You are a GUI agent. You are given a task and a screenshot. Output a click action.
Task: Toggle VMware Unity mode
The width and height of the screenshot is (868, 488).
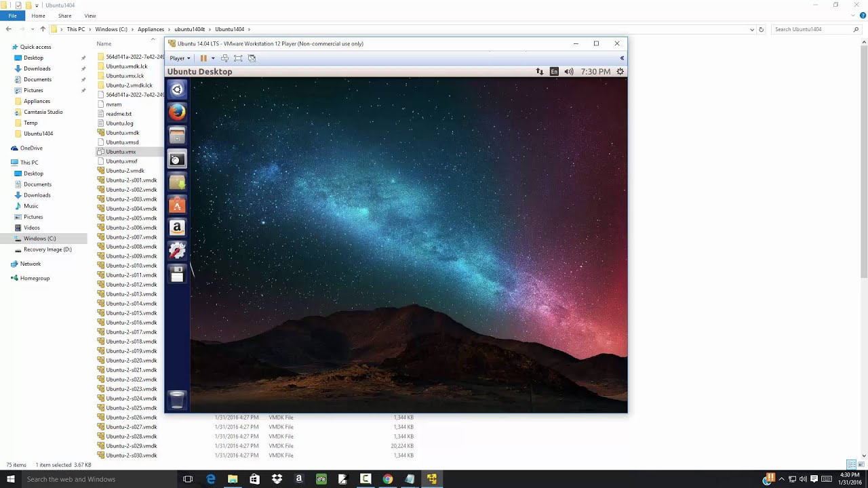252,58
